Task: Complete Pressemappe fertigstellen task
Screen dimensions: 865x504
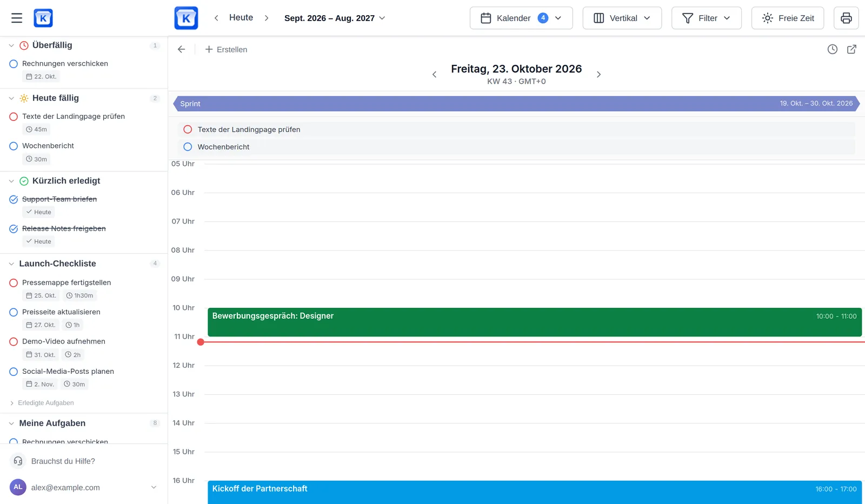Action: click(14, 283)
